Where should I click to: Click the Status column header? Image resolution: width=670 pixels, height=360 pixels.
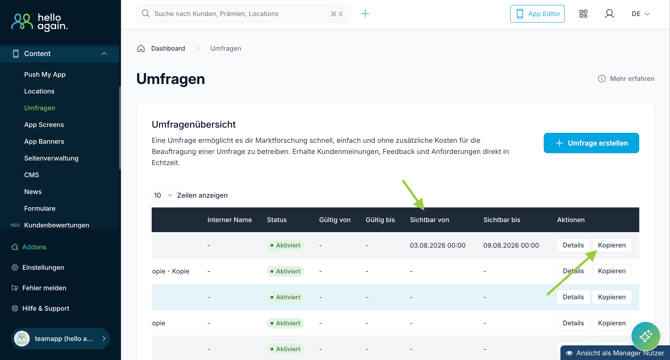[x=276, y=220]
